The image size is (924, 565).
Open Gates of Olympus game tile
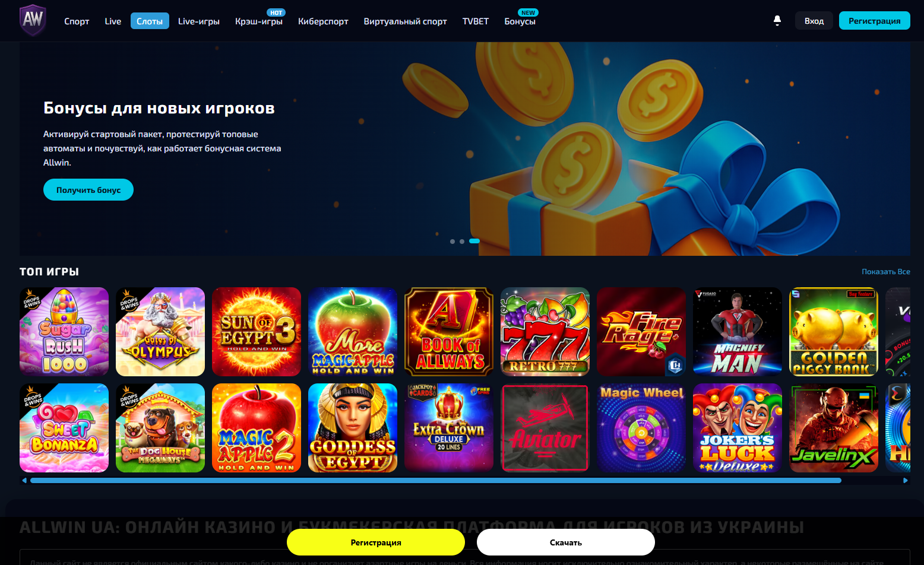160,332
